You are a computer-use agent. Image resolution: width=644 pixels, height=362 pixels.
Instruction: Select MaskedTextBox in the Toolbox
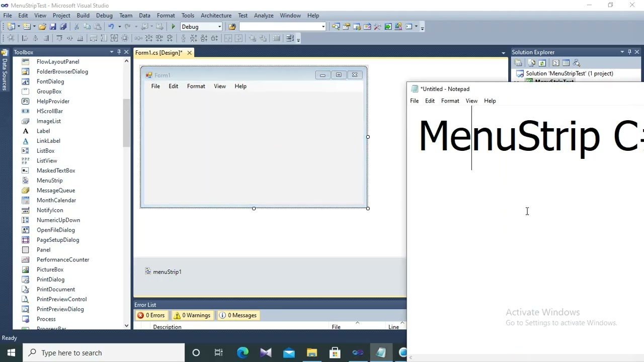pyautogui.click(x=56, y=170)
